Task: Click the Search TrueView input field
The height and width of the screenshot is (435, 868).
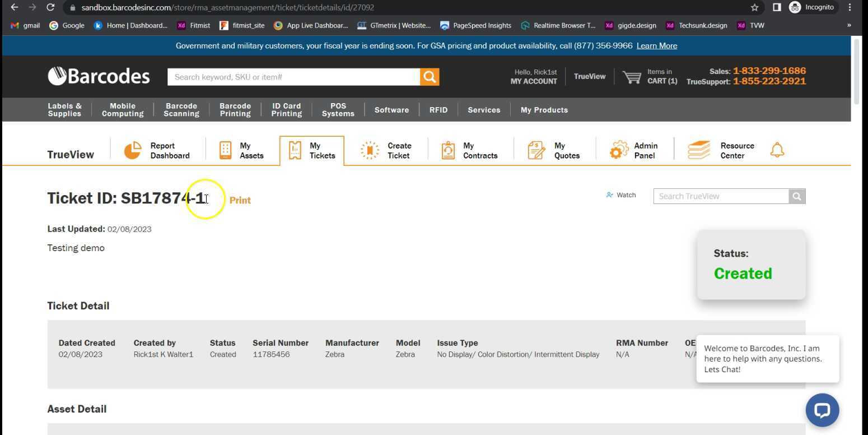Action: pos(721,196)
